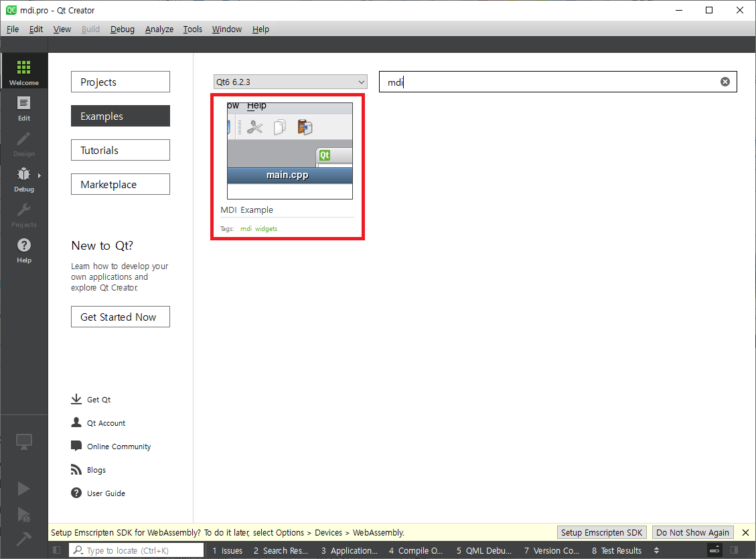Open the File menu

13,29
